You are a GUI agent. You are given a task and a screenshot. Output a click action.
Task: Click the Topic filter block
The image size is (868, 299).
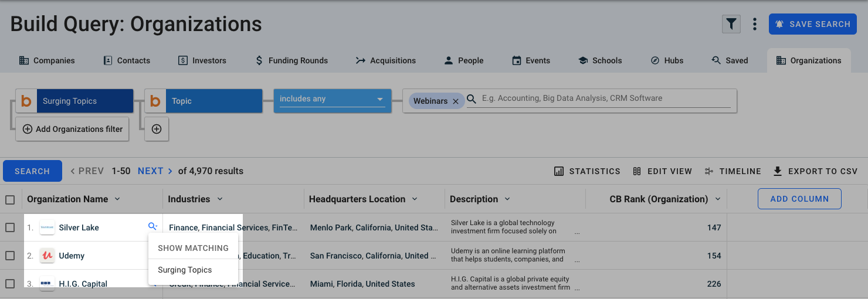204,101
